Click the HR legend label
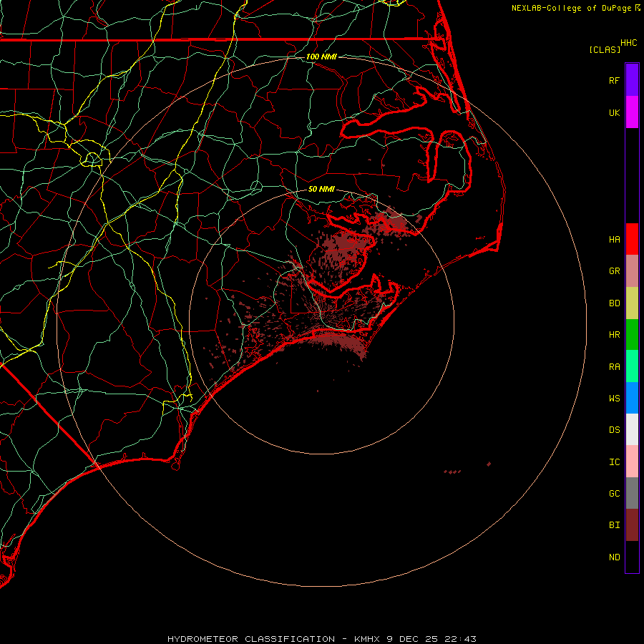The height and width of the screenshot is (644, 644). tap(614, 335)
